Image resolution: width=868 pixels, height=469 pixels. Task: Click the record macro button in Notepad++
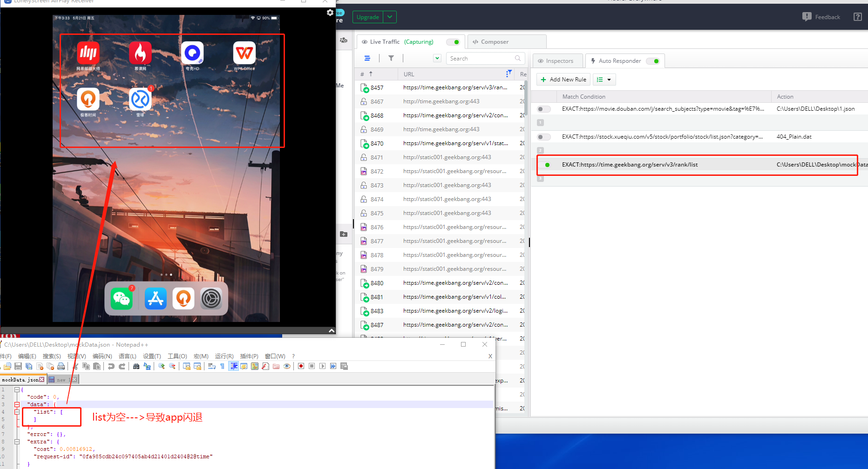tap(301, 366)
